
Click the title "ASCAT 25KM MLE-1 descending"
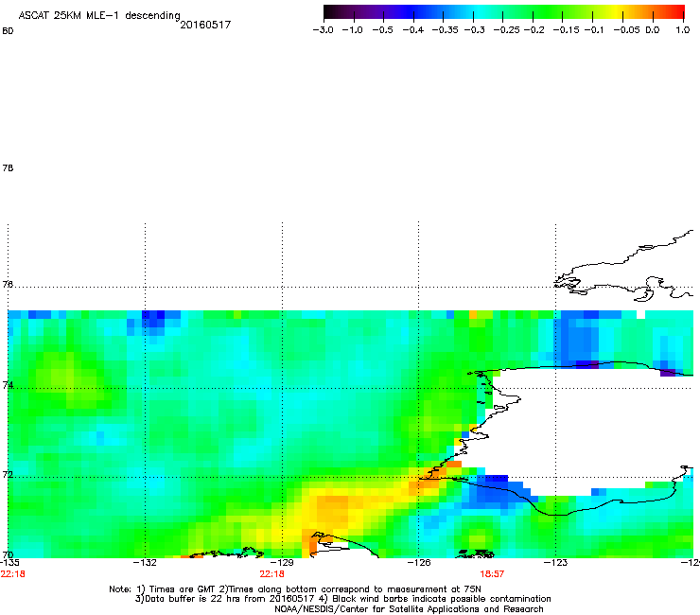tap(99, 16)
